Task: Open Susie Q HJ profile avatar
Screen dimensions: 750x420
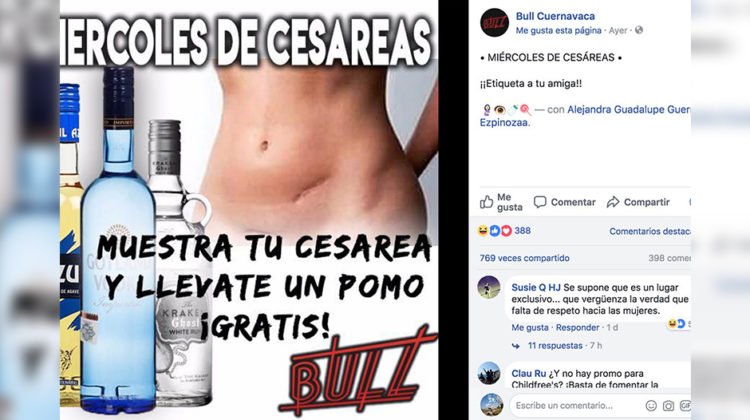Action: [489, 287]
